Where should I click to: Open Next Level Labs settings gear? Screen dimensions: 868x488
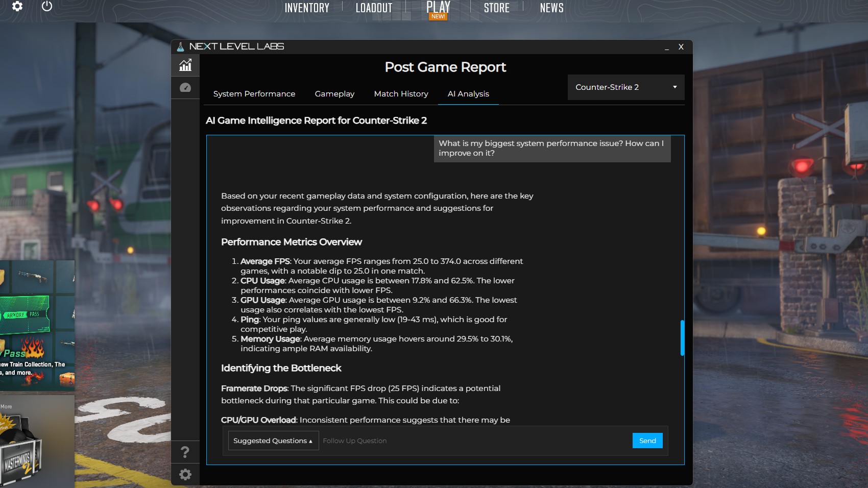pos(185,475)
